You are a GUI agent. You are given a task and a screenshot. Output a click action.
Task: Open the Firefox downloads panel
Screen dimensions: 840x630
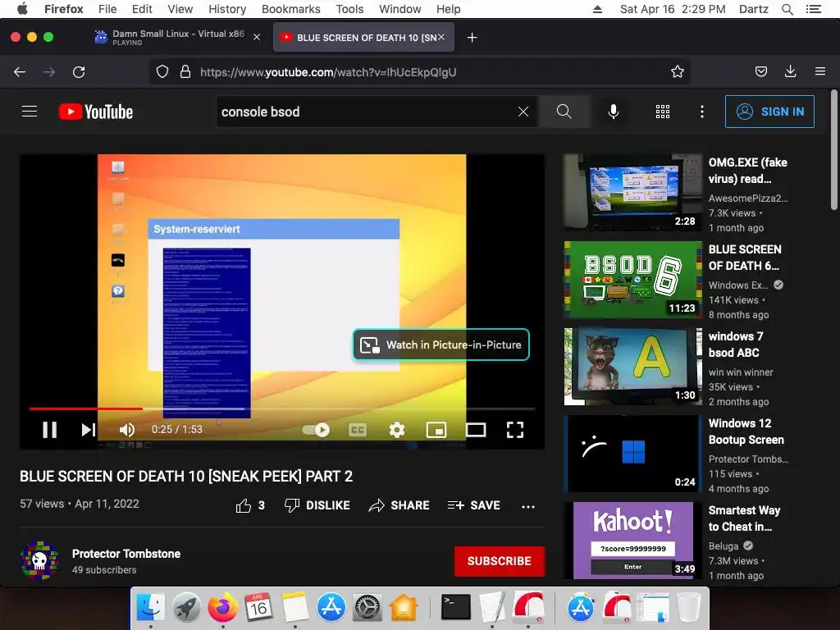tap(790, 72)
